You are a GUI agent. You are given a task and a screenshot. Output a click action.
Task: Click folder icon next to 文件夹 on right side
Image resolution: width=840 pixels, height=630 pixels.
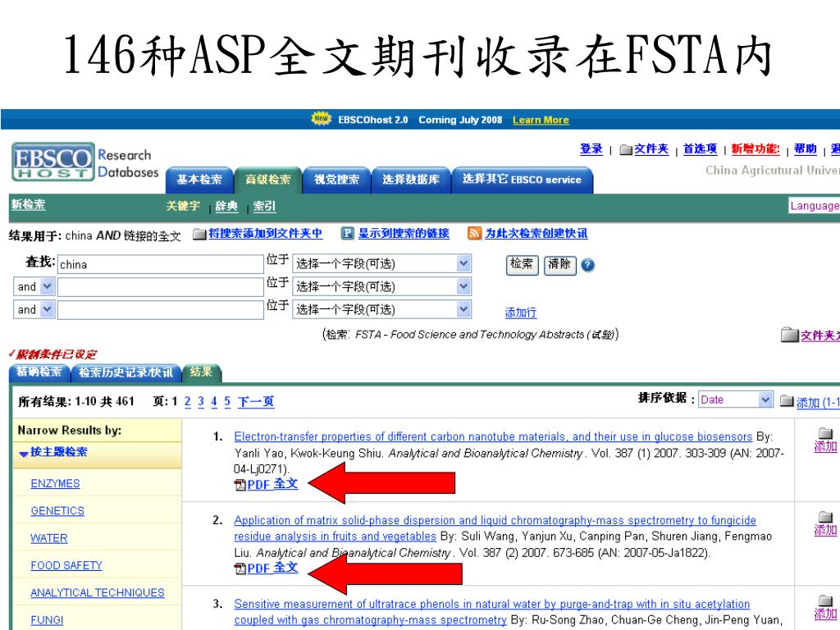[790, 335]
